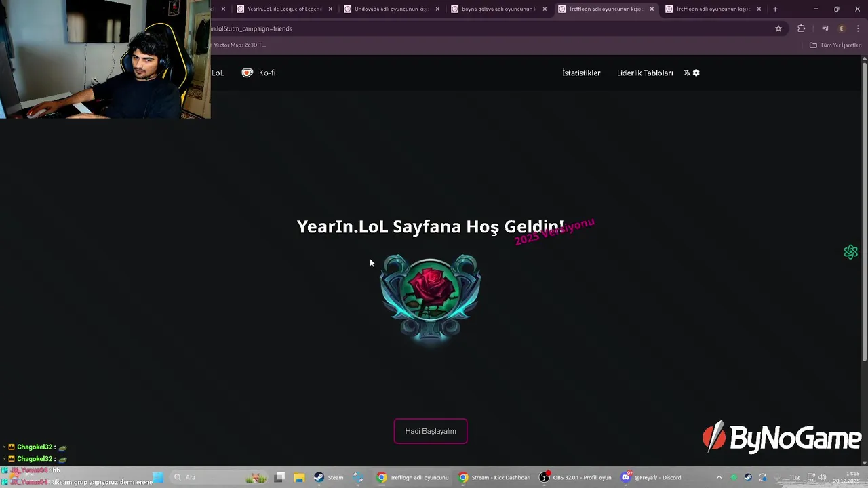868x488 pixels.
Task: Close the Undovada tab
Action: 437,9
